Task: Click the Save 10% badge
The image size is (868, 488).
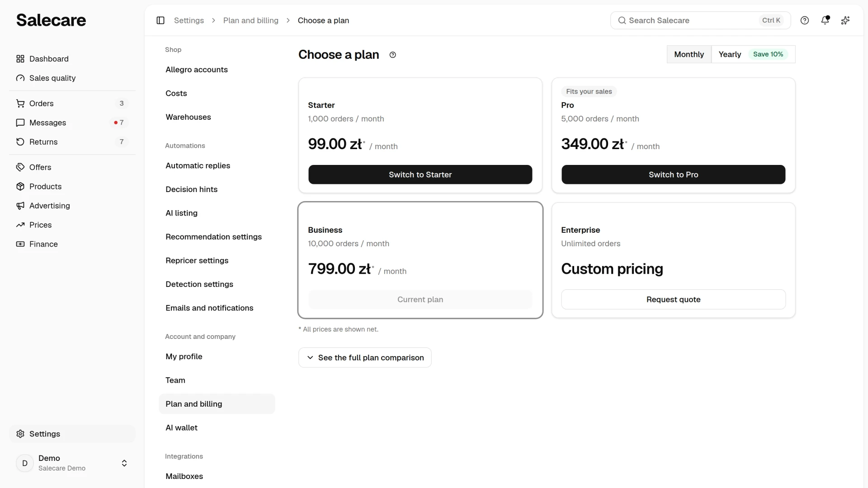Action: (768, 54)
